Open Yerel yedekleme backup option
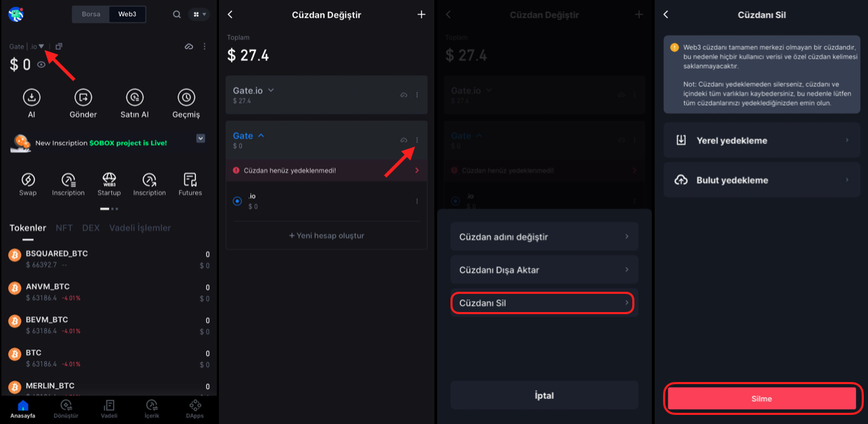 tap(762, 141)
